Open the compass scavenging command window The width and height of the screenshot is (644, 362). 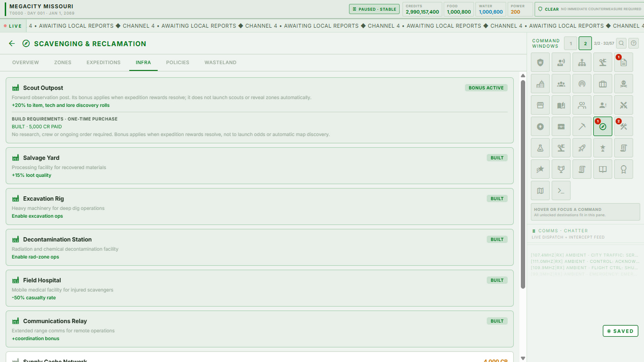tap(602, 127)
